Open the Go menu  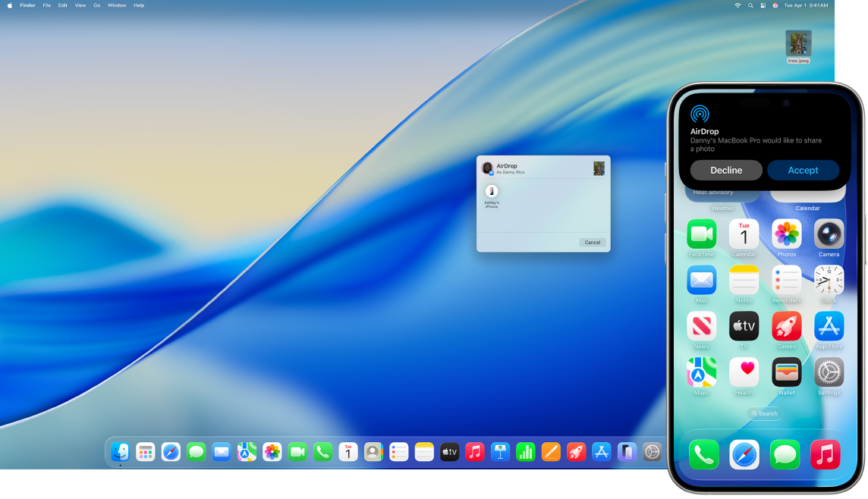(x=96, y=5)
